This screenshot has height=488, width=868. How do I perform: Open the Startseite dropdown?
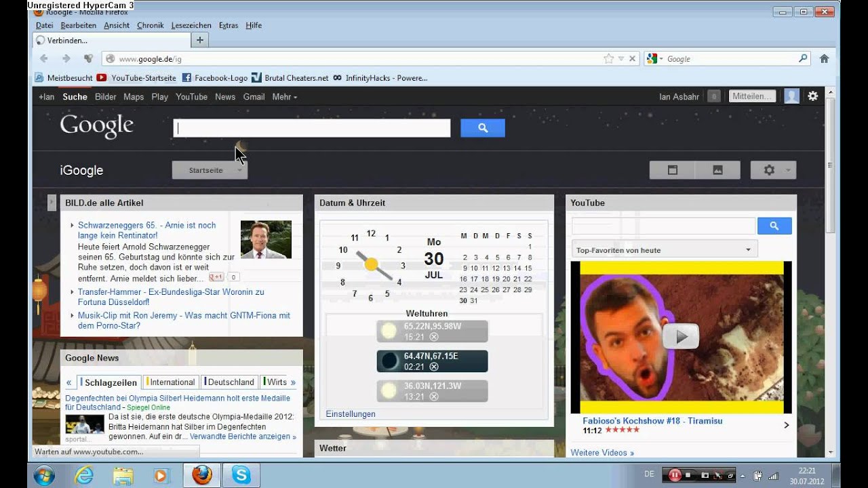tap(210, 170)
